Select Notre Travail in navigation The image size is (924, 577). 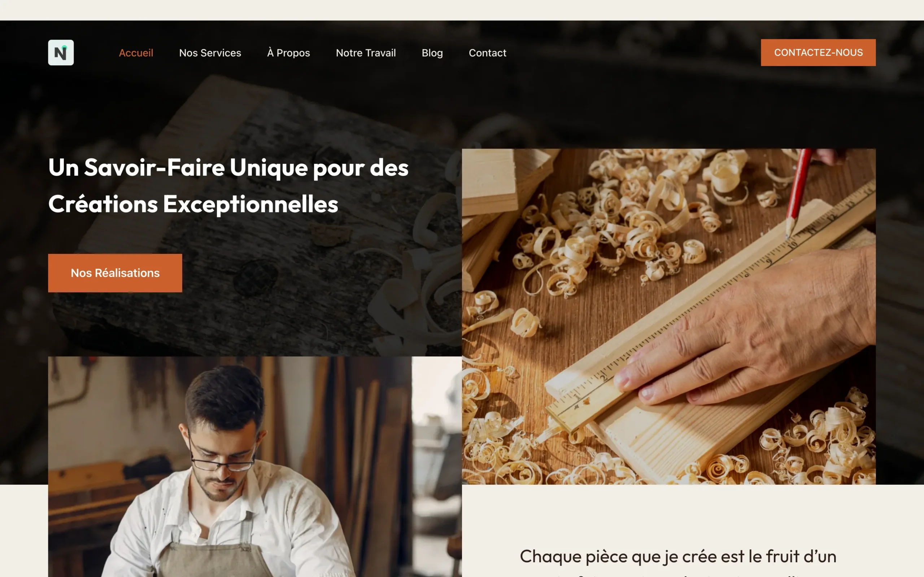(x=366, y=53)
